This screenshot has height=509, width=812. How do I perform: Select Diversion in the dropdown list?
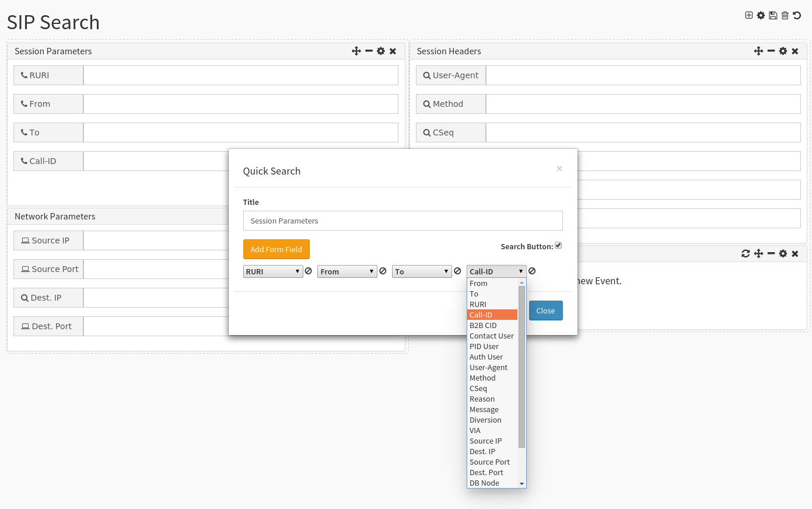492,420
